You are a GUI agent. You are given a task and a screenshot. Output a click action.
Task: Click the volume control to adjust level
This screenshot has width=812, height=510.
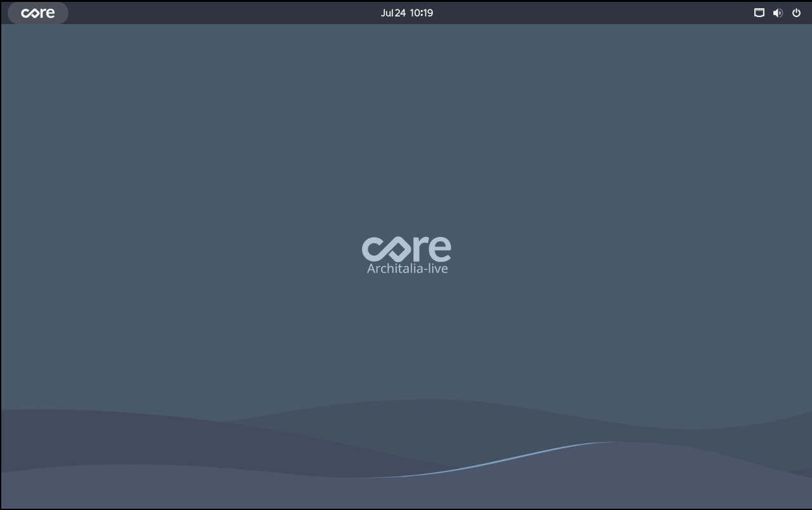777,13
